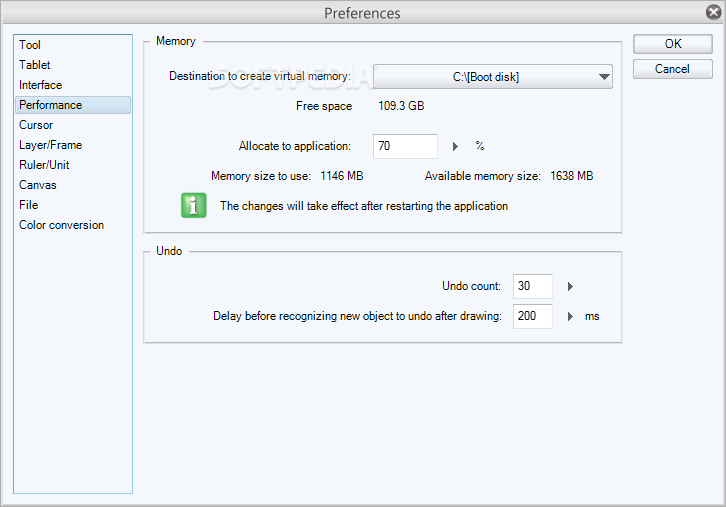
Task: Click the green info icon
Action: coord(194,206)
